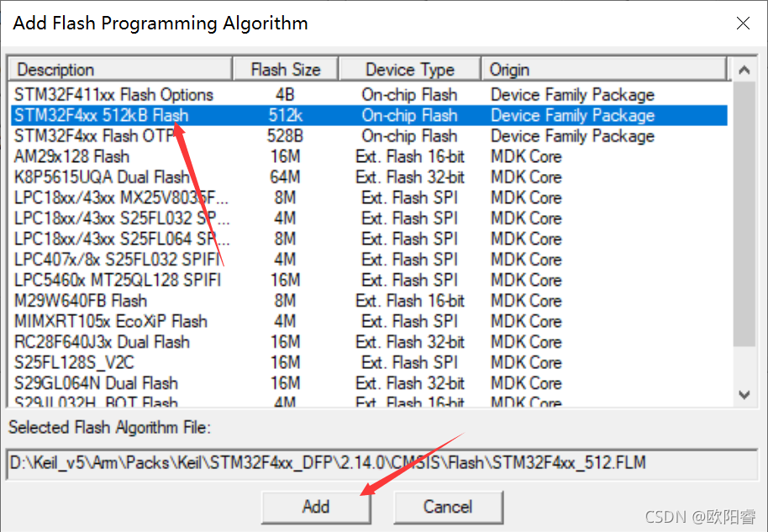
Task: Click Device Family Package in STM32F411xx row
Action: 572,94
